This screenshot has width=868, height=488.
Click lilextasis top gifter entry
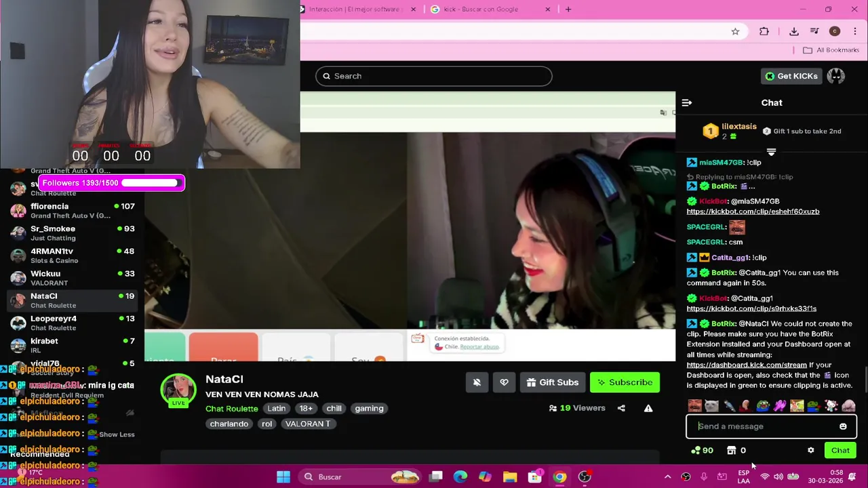point(730,131)
